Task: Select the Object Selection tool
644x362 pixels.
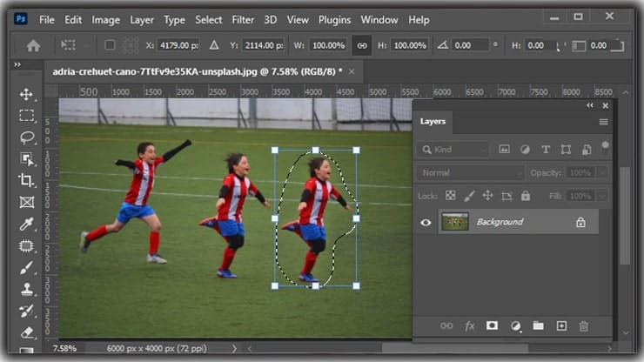Action: tap(27, 159)
